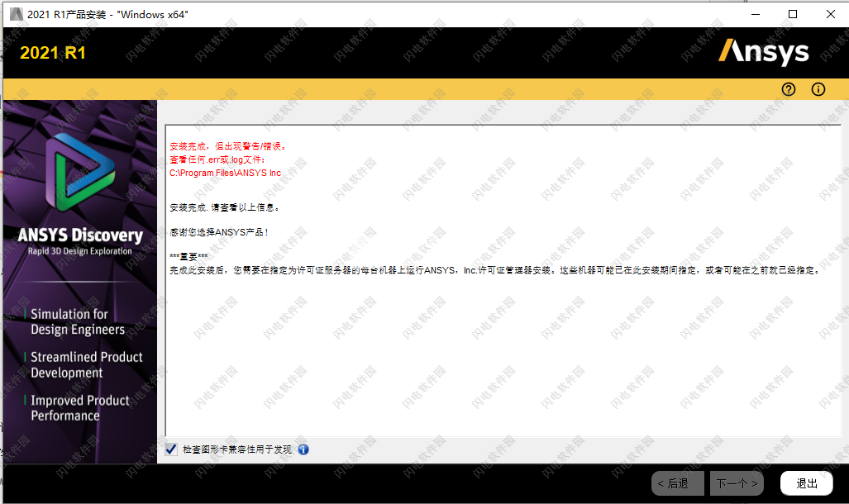Click the blue info icon beside checkbox
The height and width of the screenshot is (504, 849).
(303, 449)
